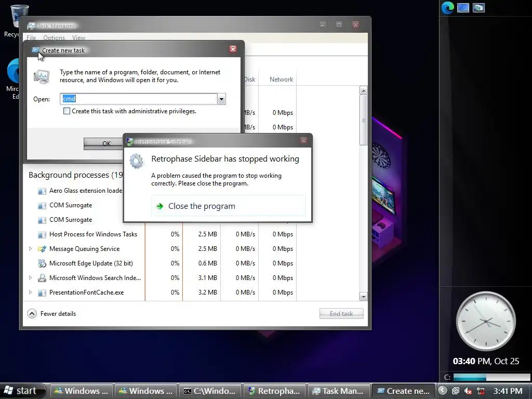Open the File menu in Task Manager

coord(31,37)
